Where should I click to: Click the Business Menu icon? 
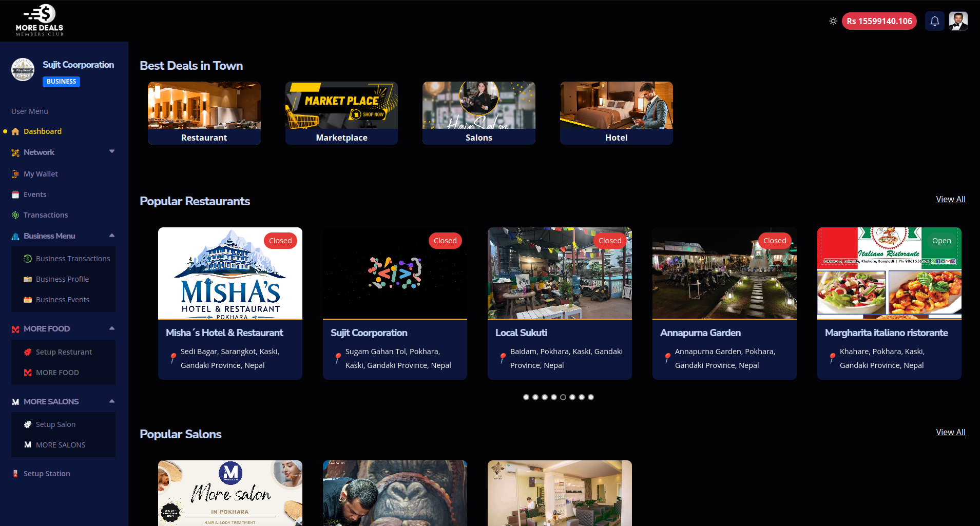tap(15, 236)
